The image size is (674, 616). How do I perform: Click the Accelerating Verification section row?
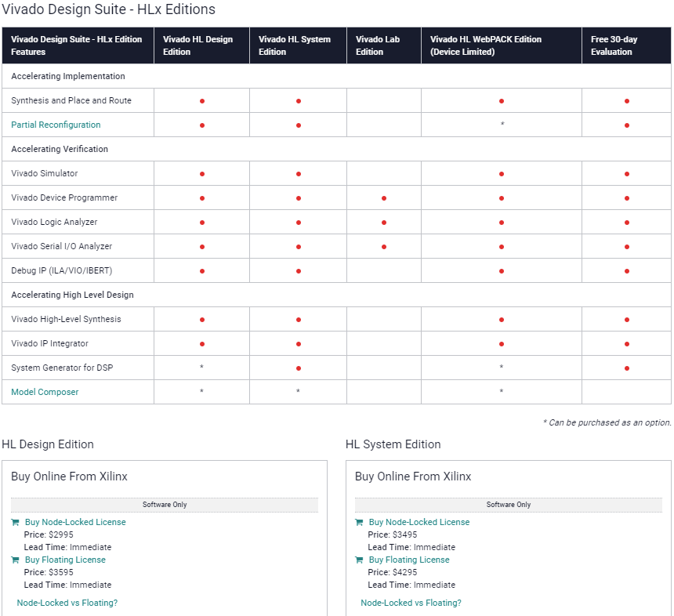coord(336,149)
